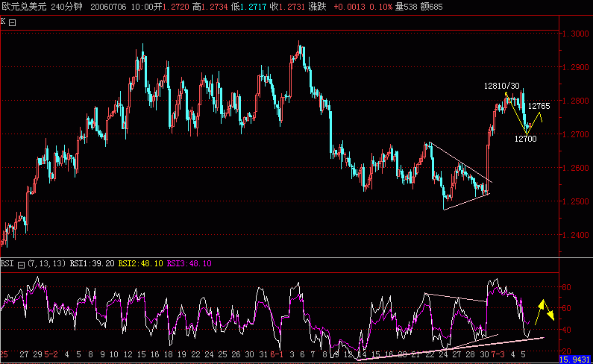Screen dimensions: 593x364
Task: Click the 1.2900 price axis label
Action: coord(576,67)
